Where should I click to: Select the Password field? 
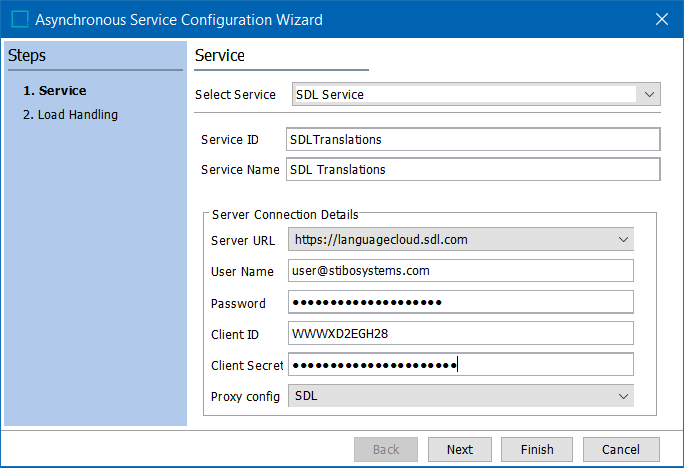pyautogui.click(x=461, y=303)
